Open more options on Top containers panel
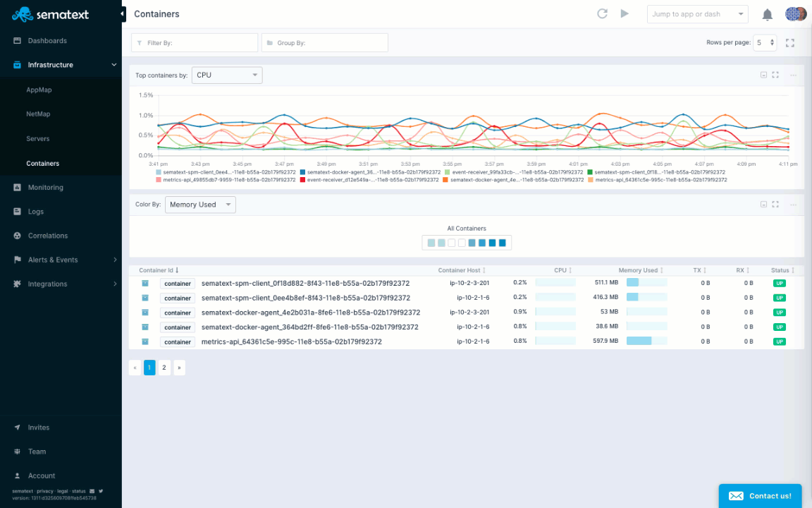Image resolution: width=812 pixels, height=508 pixels. [793, 75]
